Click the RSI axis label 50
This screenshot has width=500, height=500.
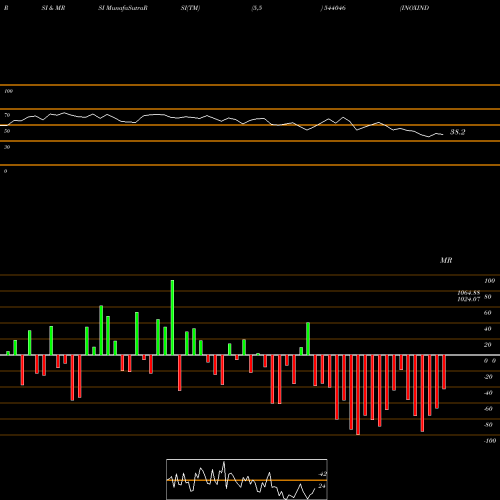[x=7, y=131]
